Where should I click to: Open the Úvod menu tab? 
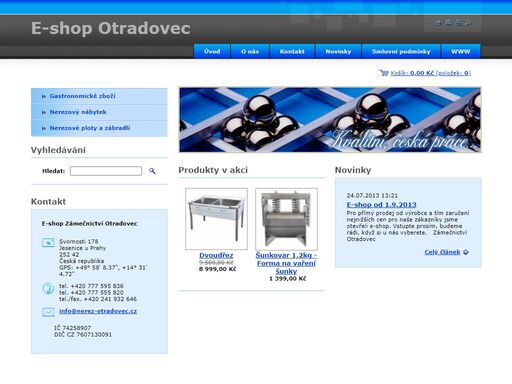point(212,51)
